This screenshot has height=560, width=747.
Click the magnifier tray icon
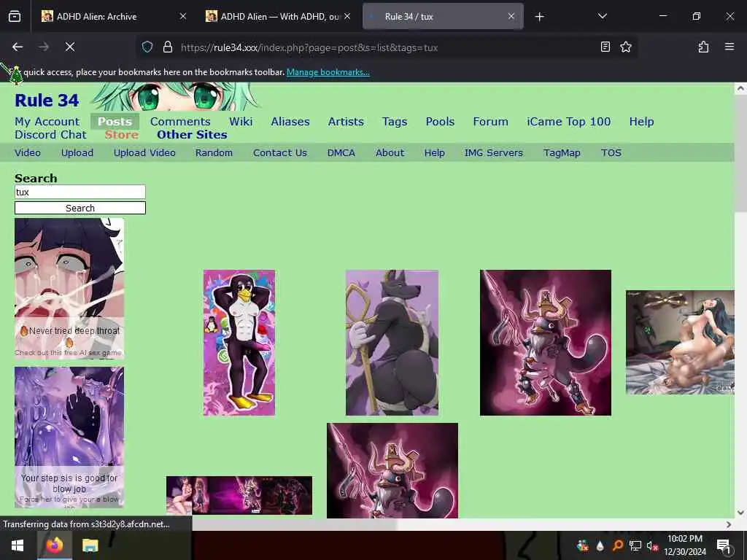point(617,545)
